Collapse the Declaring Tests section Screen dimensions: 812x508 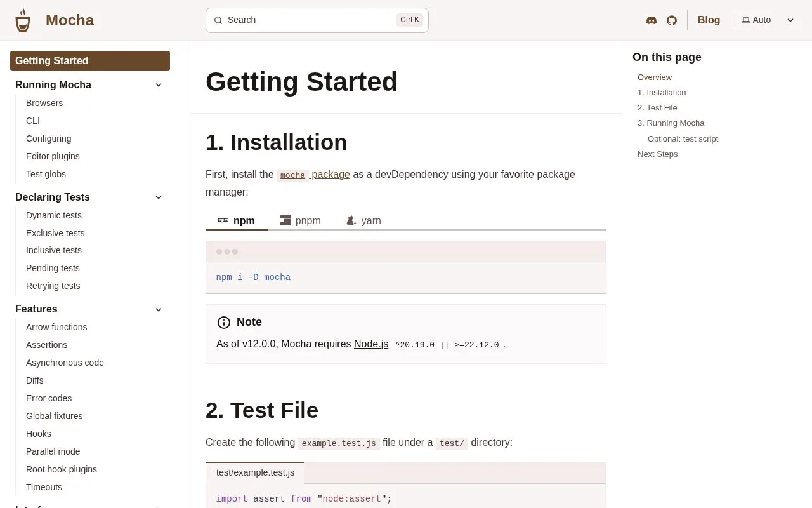[x=159, y=197]
